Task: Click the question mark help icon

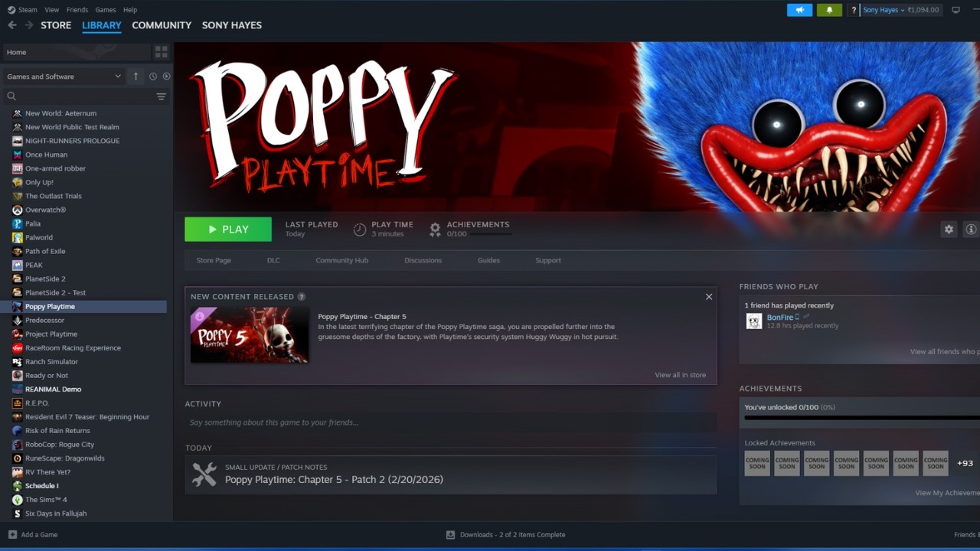Action: click(854, 10)
